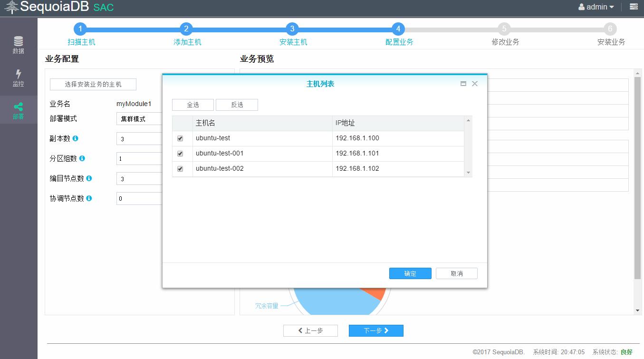The image size is (644, 359).
Task: Click the 主机名 column header
Action: point(262,123)
